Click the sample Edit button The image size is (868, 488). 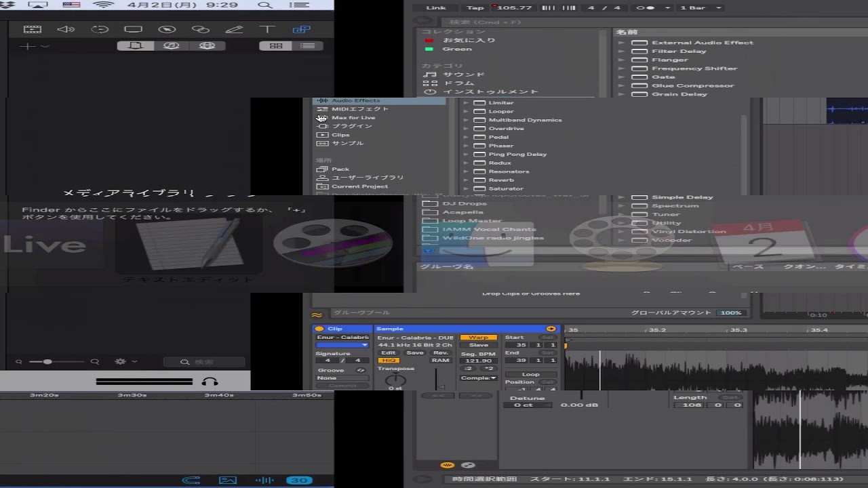point(388,352)
